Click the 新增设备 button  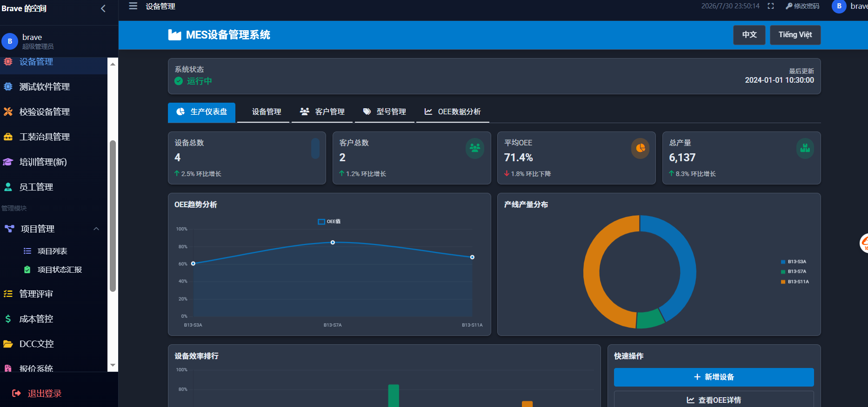(714, 377)
